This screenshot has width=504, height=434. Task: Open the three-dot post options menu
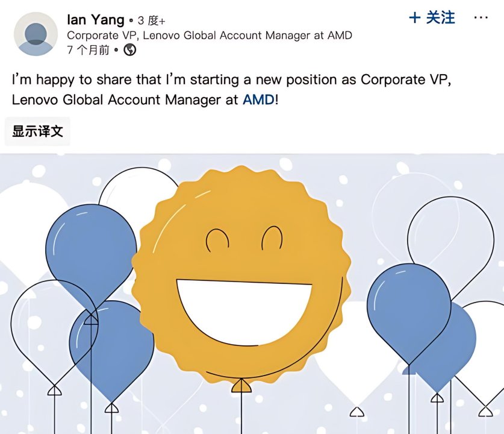click(481, 17)
